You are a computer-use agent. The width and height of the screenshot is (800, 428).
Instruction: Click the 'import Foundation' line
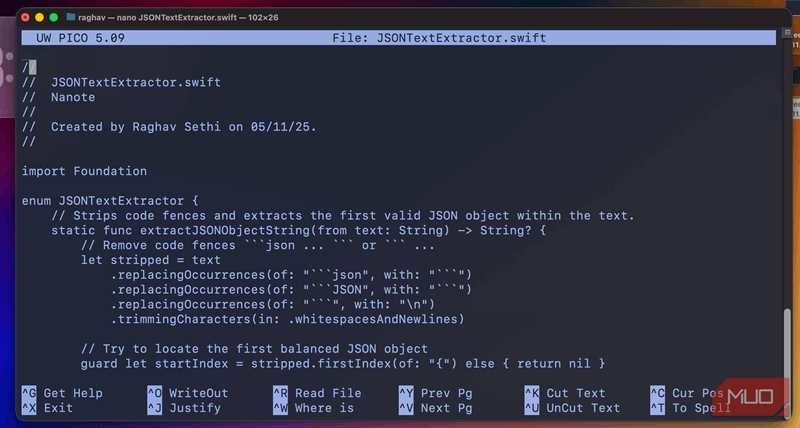(84, 171)
